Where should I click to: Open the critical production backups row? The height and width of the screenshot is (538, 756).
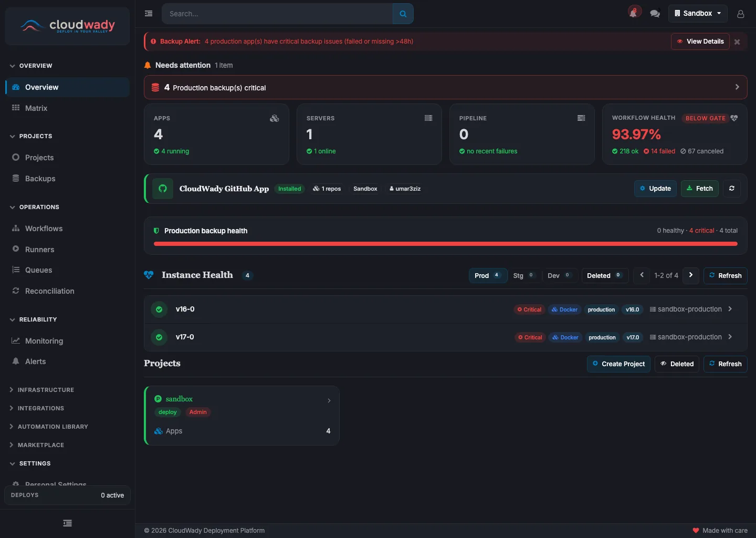(x=445, y=88)
